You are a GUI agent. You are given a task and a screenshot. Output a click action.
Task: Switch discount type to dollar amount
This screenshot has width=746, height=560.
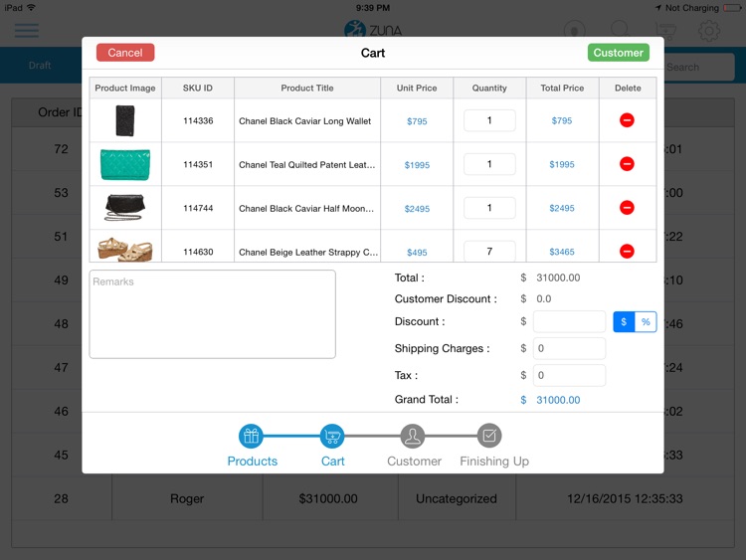click(624, 322)
